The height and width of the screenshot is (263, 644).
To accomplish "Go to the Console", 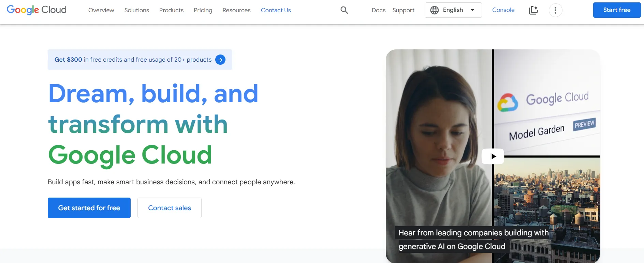I will point(503,10).
